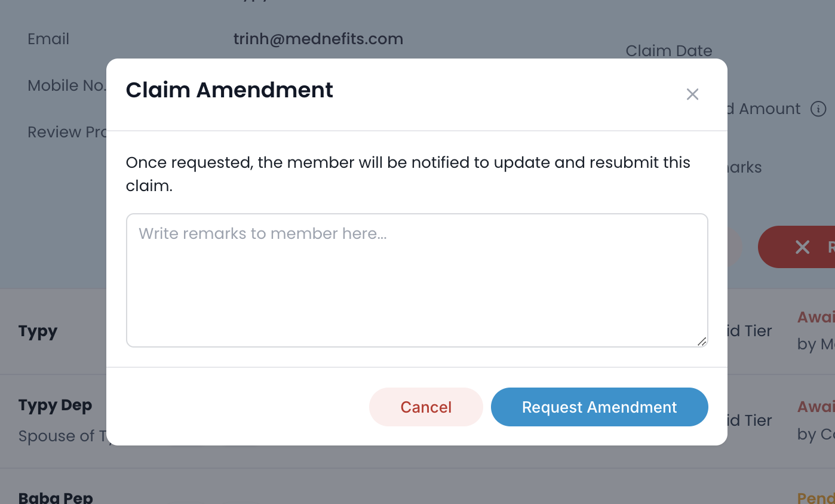Image resolution: width=835 pixels, height=504 pixels.
Task: Cancel the claim amendment request
Action: pos(426,407)
